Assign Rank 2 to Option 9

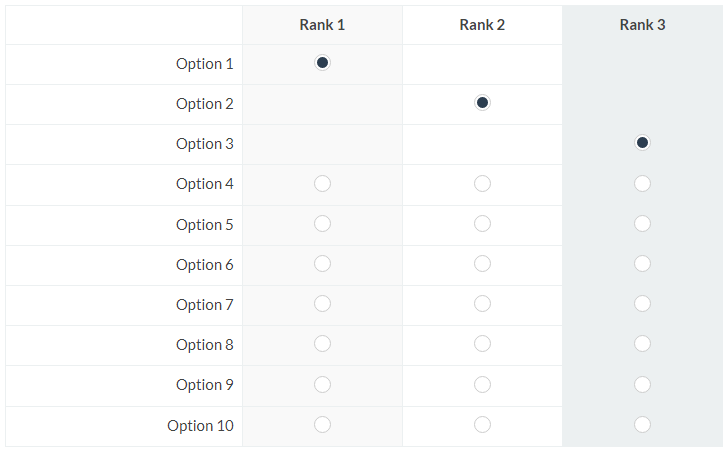[x=482, y=384]
